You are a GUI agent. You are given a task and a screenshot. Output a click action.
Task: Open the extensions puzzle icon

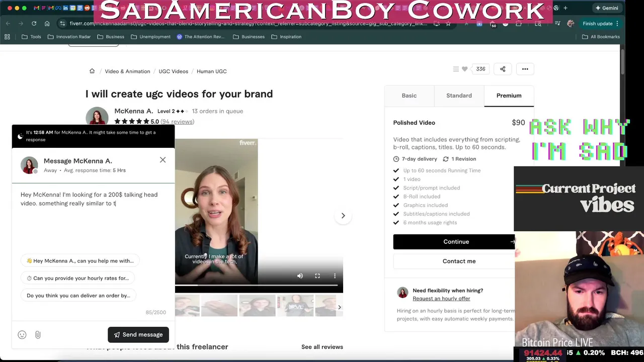click(x=518, y=24)
